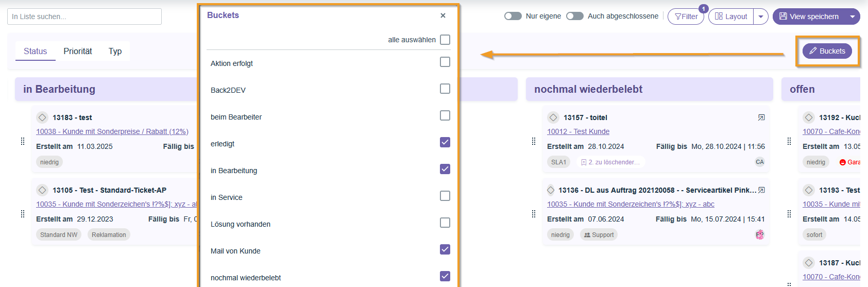Switch to the Priorität tab

[78, 51]
